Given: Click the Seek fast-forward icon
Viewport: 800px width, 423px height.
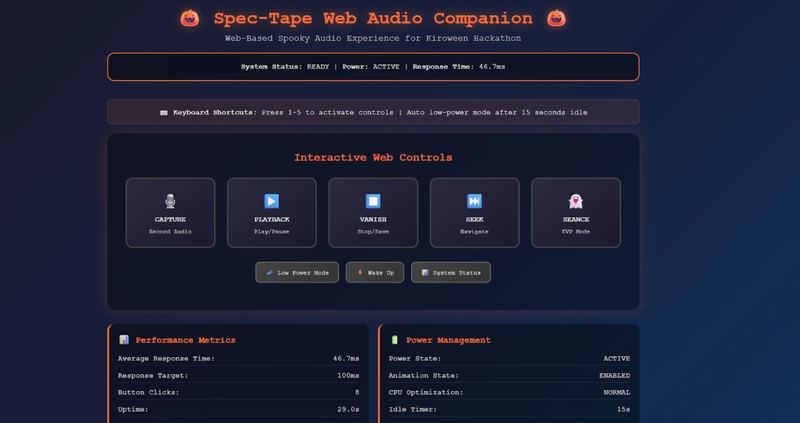Looking at the screenshot, I should click(x=474, y=201).
